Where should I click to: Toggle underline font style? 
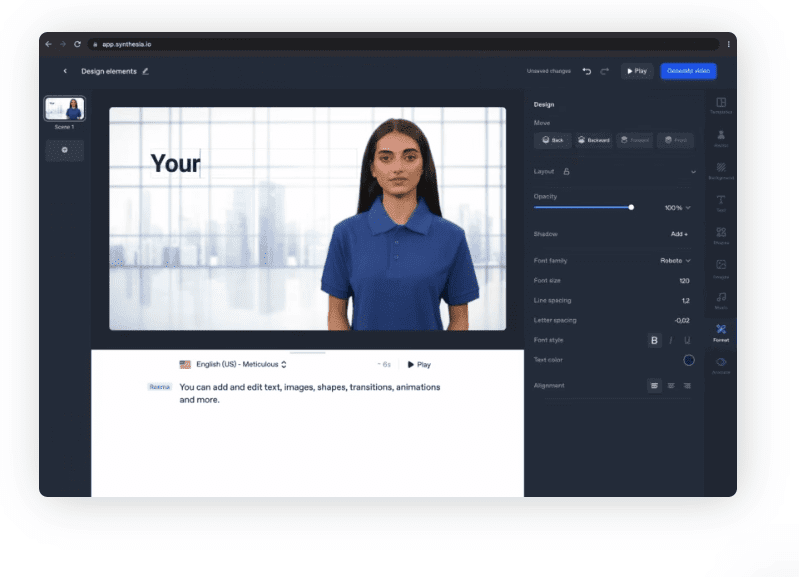[687, 341]
